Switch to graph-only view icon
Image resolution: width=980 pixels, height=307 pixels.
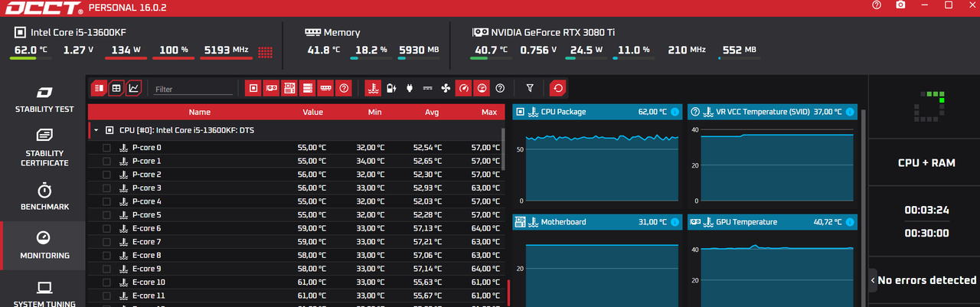[134, 88]
